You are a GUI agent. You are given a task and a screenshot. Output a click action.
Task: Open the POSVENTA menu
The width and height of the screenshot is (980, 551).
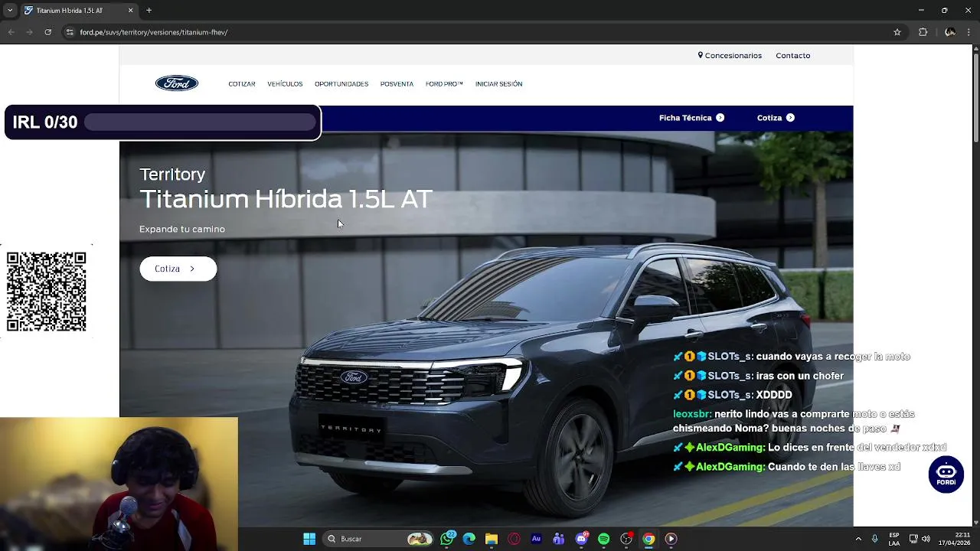(x=397, y=84)
